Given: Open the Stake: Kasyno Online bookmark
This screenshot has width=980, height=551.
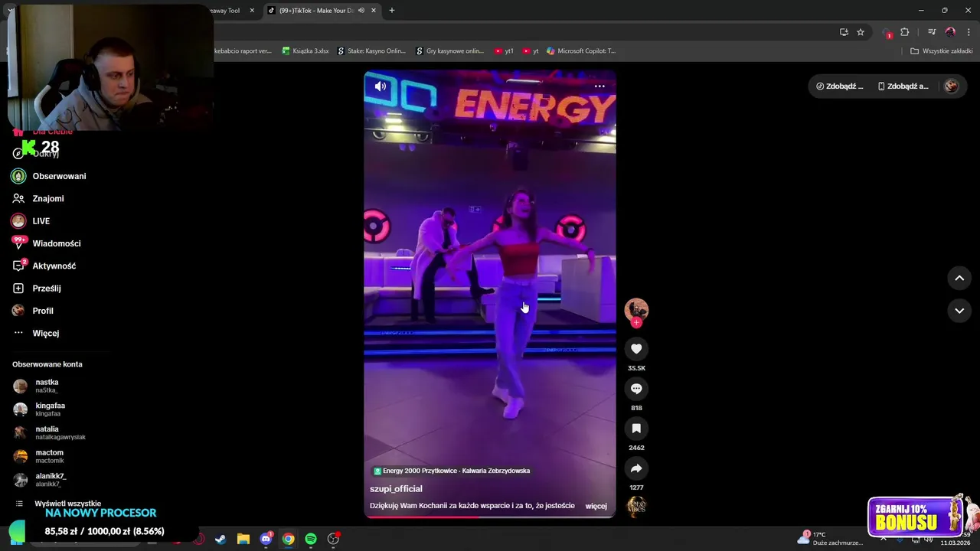Looking at the screenshot, I should 372,51.
